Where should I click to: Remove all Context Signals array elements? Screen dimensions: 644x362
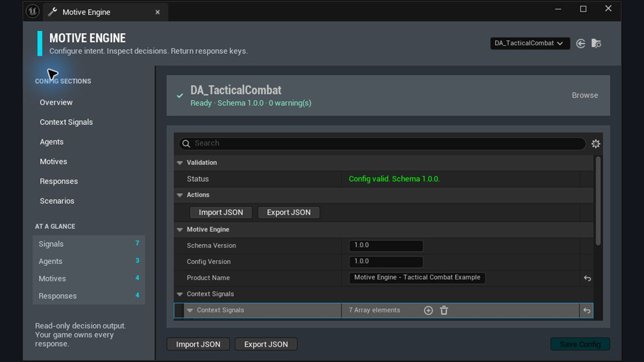click(x=444, y=310)
